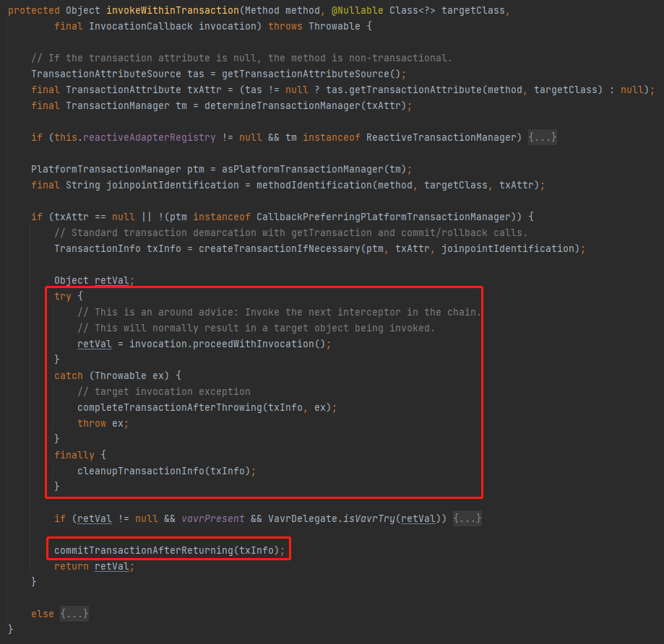664x644 pixels.
Task: Click the @Nullable annotation
Action: (x=358, y=11)
